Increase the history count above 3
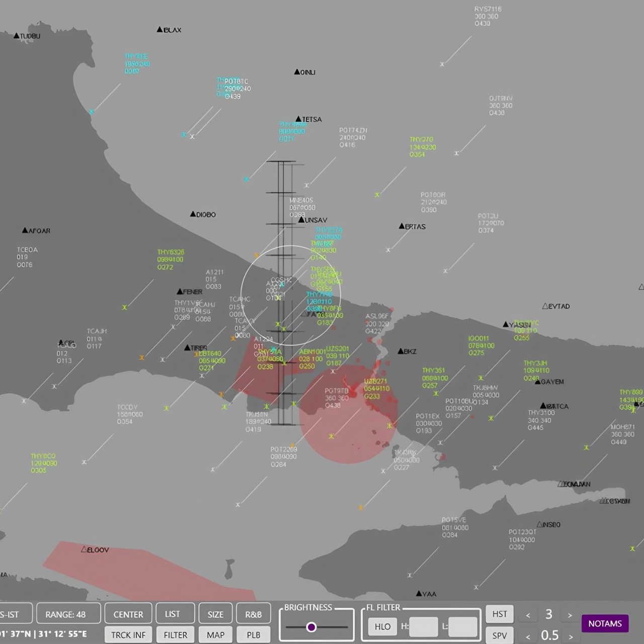 570,615
